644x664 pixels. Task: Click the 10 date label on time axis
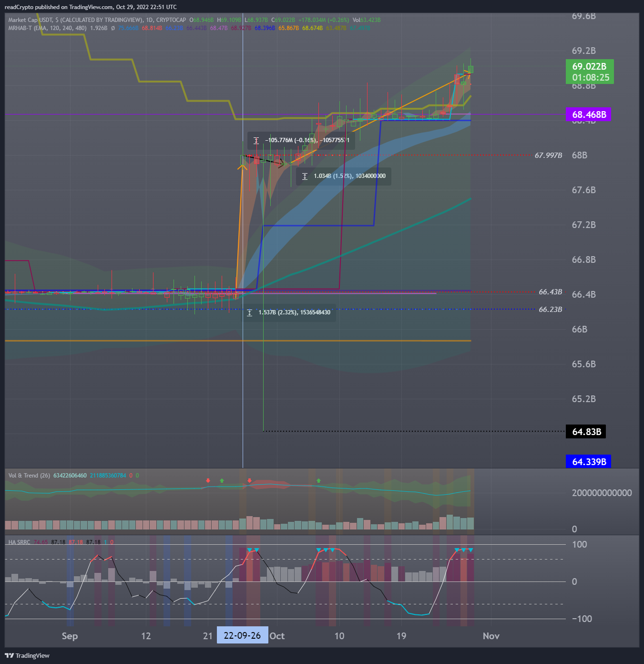click(339, 636)
